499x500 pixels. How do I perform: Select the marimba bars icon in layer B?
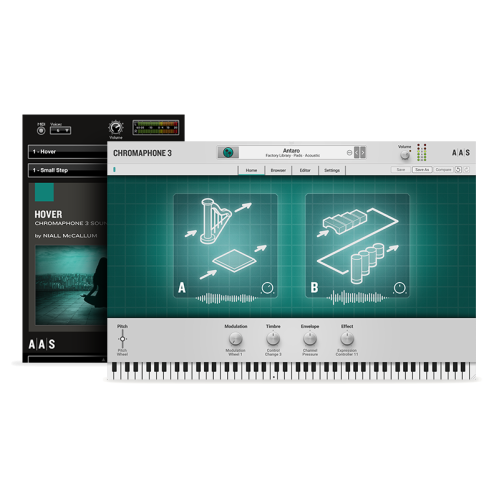click(x=345, y=222)
